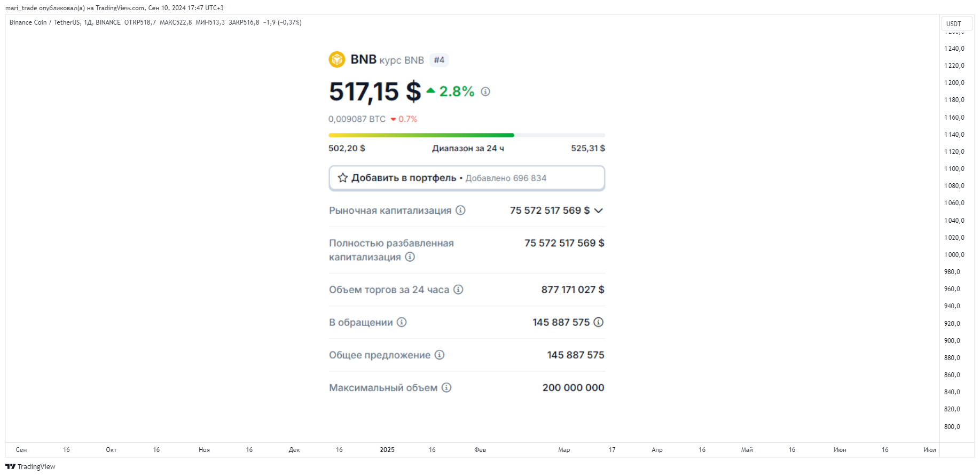Click the 525,31 $ range high value
The height and width of the screenshot is (476, 980).
(x=588, y=149)
